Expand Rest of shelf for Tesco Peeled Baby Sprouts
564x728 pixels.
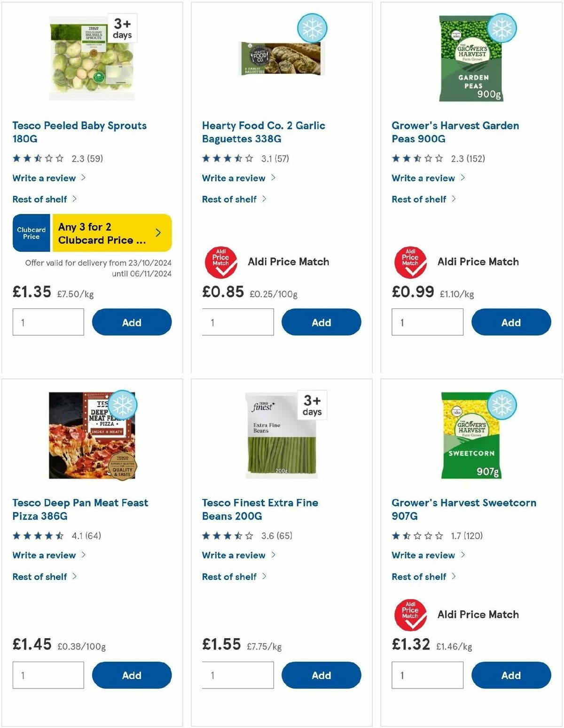point(40,199)
